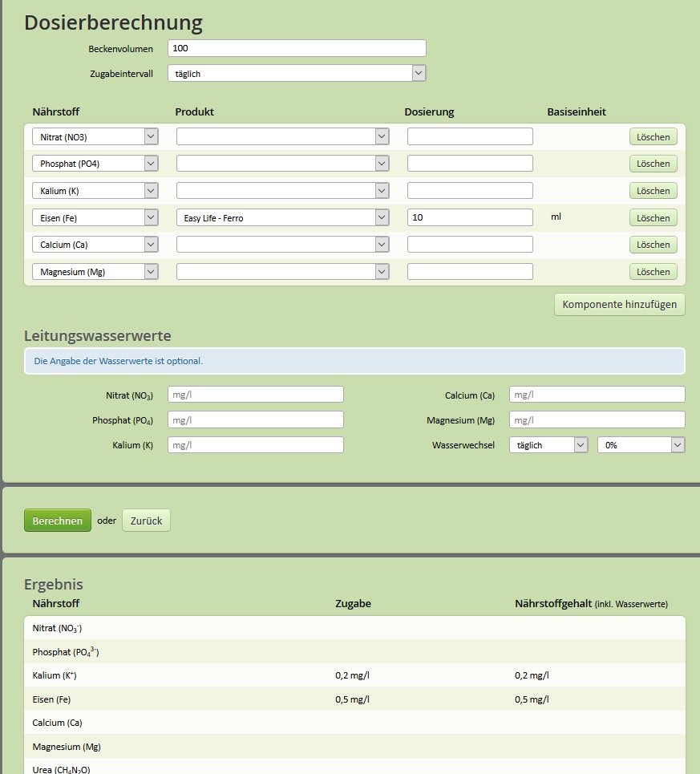Open the Zugabeintervall dropdown
Image resolution: width=700 pixels, height=774 pixels.
297,74
